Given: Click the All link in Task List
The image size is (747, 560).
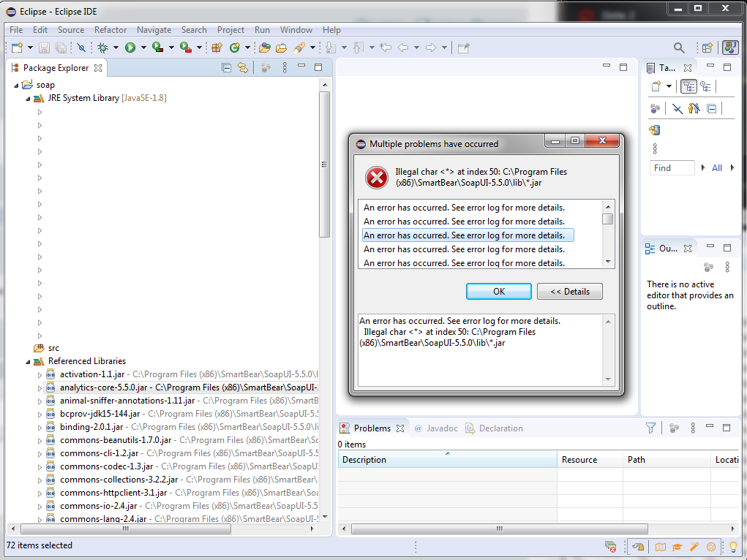Looking at the screenshot, I should pos(716,167).
